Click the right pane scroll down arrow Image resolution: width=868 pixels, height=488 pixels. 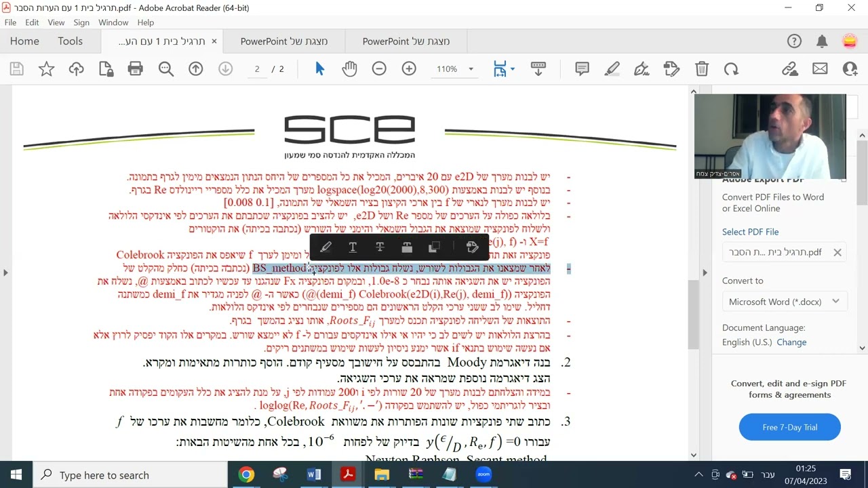pyautogui.click(x=862, y=348)
